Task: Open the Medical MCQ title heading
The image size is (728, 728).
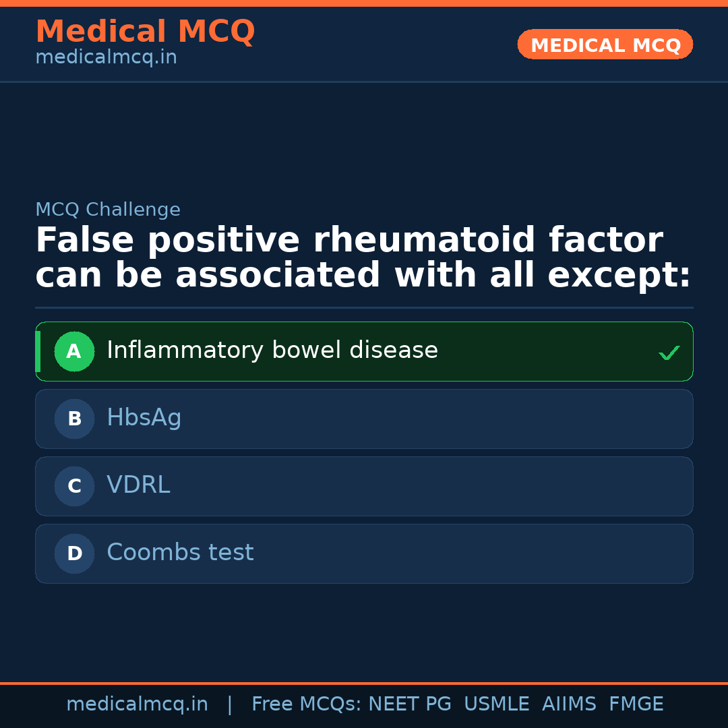Action: tap(145, 31)
